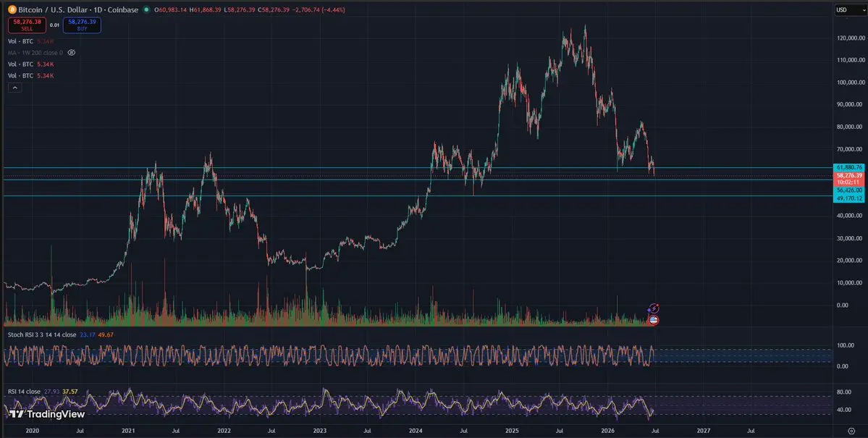Screen dimensions: 868x438
Task: Click the Stoch RSI value 49.67
Action: (x=106, y=334)
